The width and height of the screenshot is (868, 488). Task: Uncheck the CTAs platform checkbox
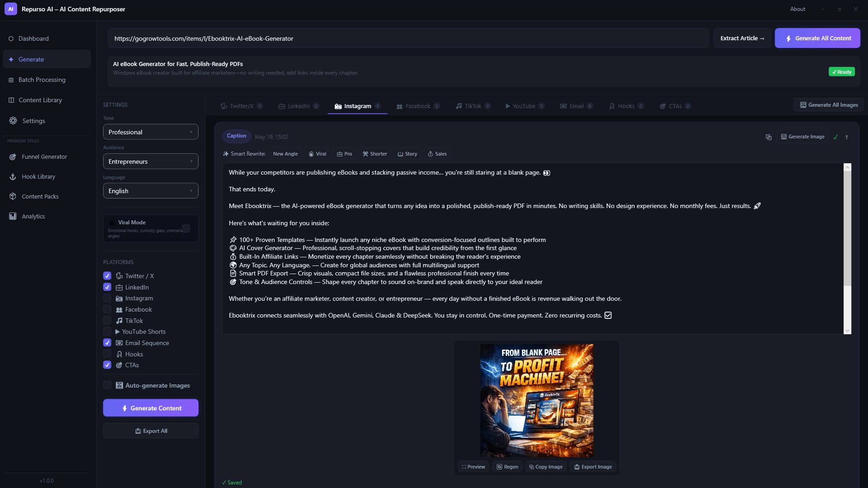click(107, 365)
